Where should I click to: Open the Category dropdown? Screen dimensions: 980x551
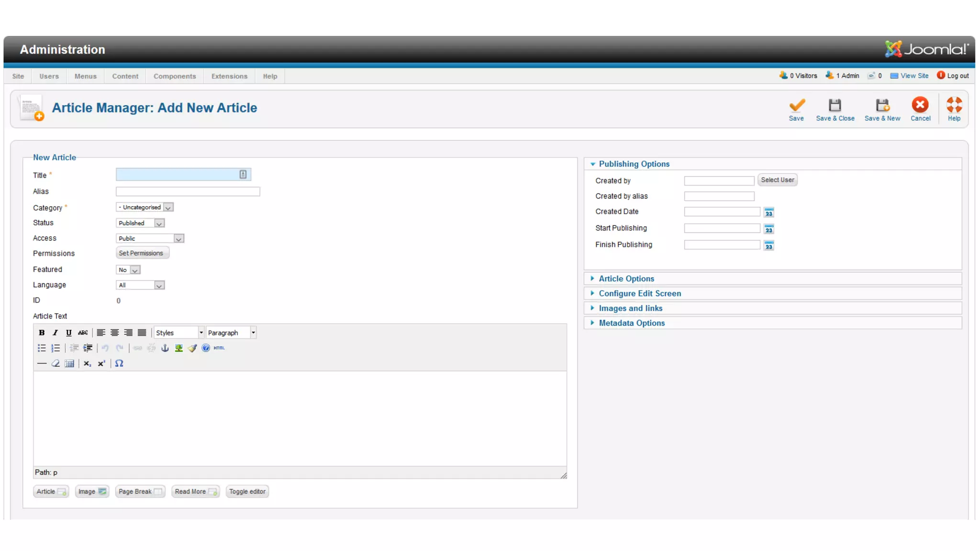coord(145,207)
